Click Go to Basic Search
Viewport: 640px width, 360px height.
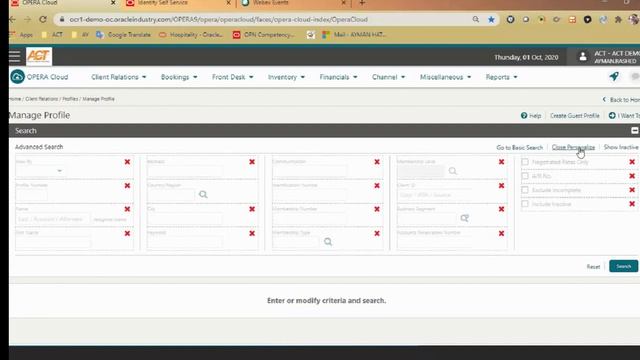click(520, 147)
